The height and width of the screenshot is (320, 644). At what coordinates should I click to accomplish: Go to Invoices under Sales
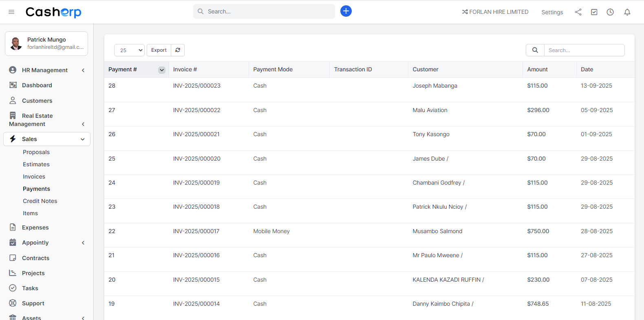[34, 177]
